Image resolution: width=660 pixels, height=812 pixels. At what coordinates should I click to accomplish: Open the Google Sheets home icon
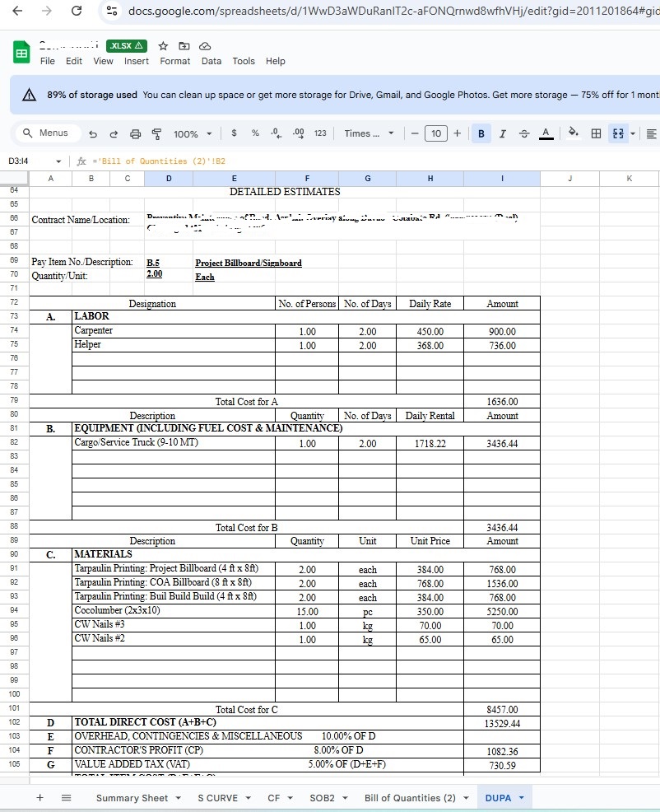(21, 53)
